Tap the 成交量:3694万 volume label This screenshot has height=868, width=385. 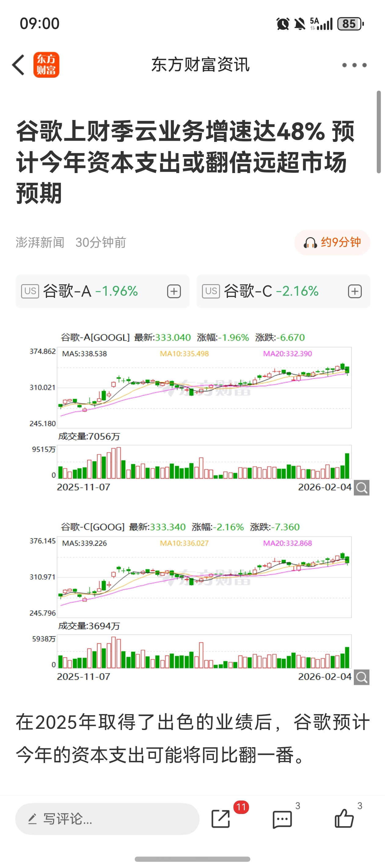89,626
